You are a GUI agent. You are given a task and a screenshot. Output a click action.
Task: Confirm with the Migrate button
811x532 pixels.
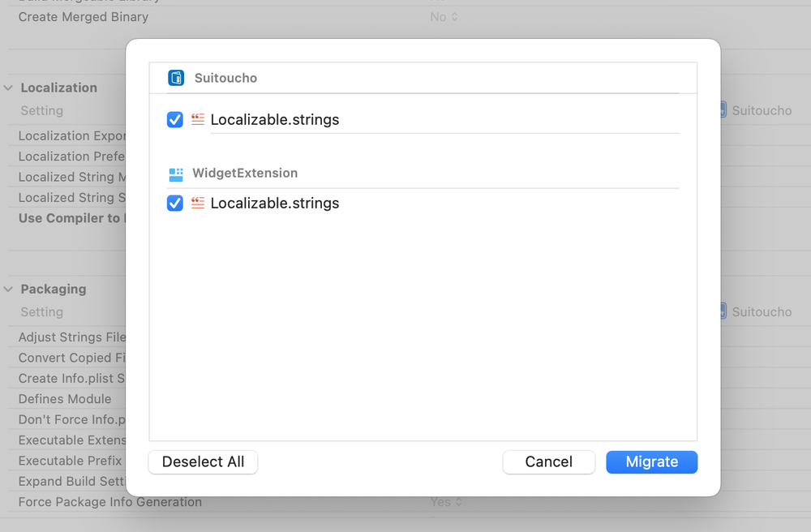(x=651, y=461)
